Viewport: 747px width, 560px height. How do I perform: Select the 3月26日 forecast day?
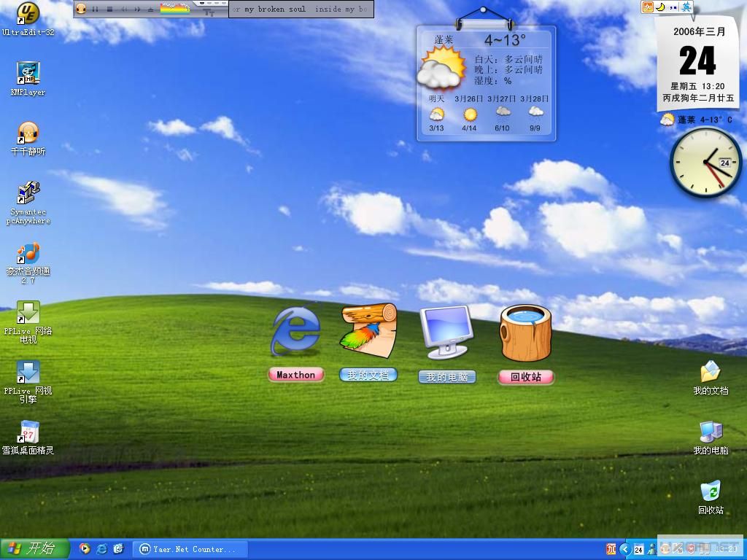pyautogui.click(x=469, y=114)
